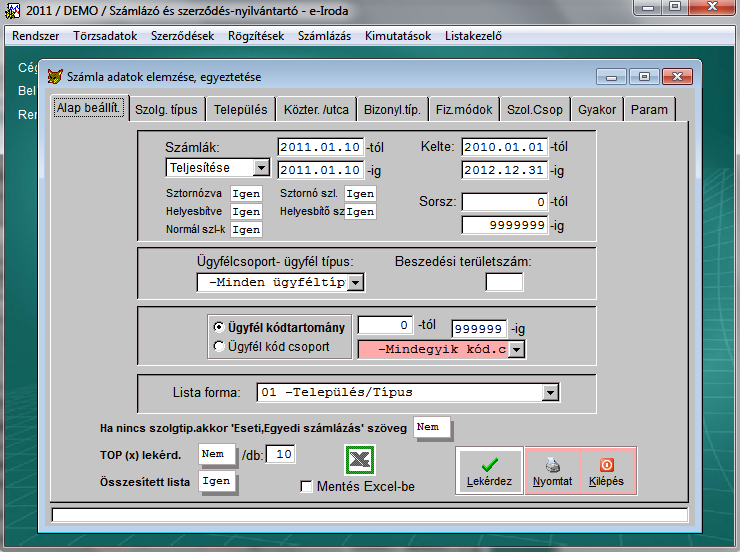Select the Ügyfél kód csoport radio option
740x552 pixels.
219,346
